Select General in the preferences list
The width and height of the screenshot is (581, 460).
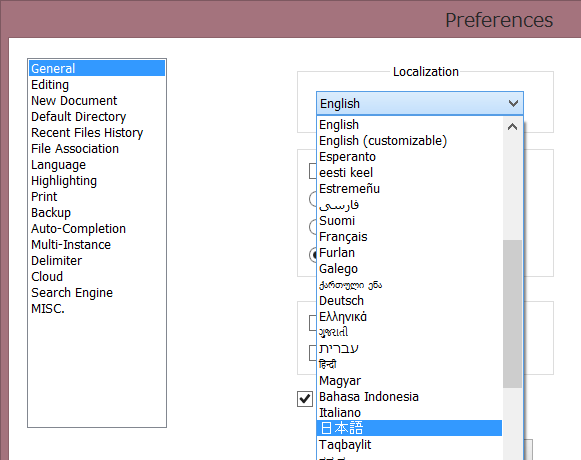pyautogui.click(x=97, y=69)
